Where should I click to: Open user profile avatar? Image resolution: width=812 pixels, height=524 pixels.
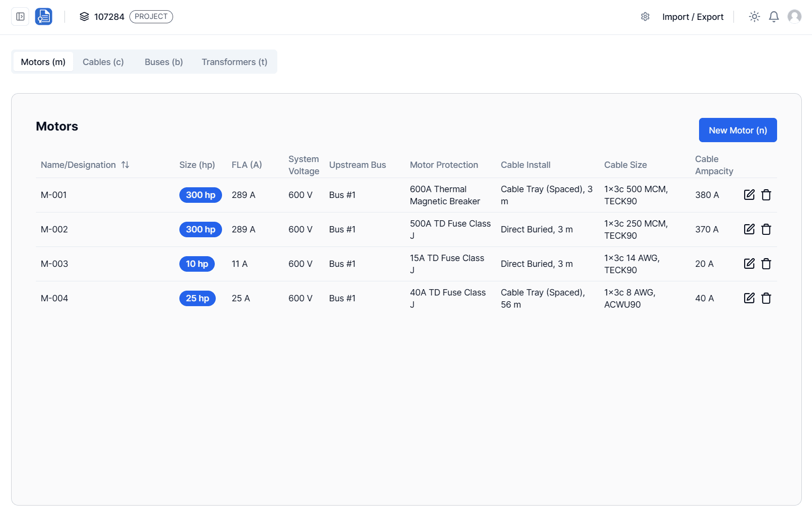[x=795, y=16]
